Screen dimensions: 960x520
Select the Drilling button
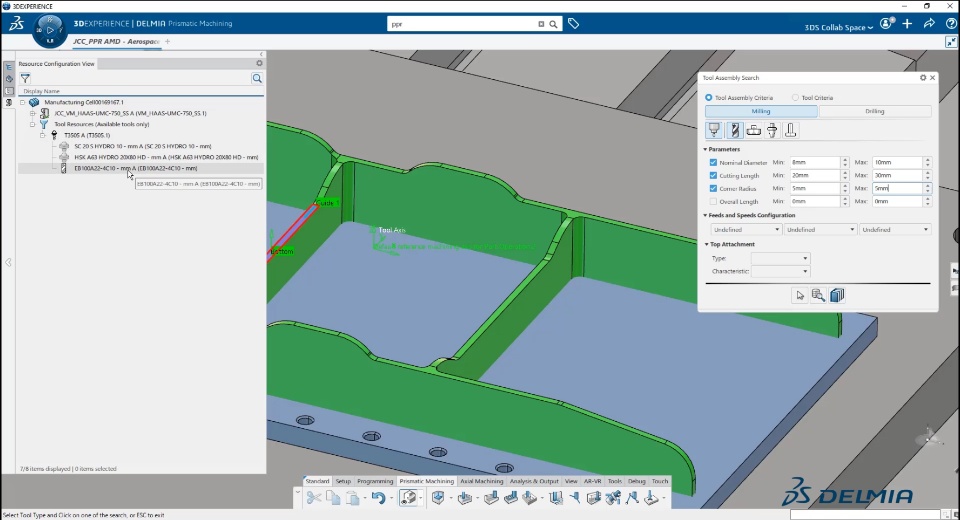(875, 111)
